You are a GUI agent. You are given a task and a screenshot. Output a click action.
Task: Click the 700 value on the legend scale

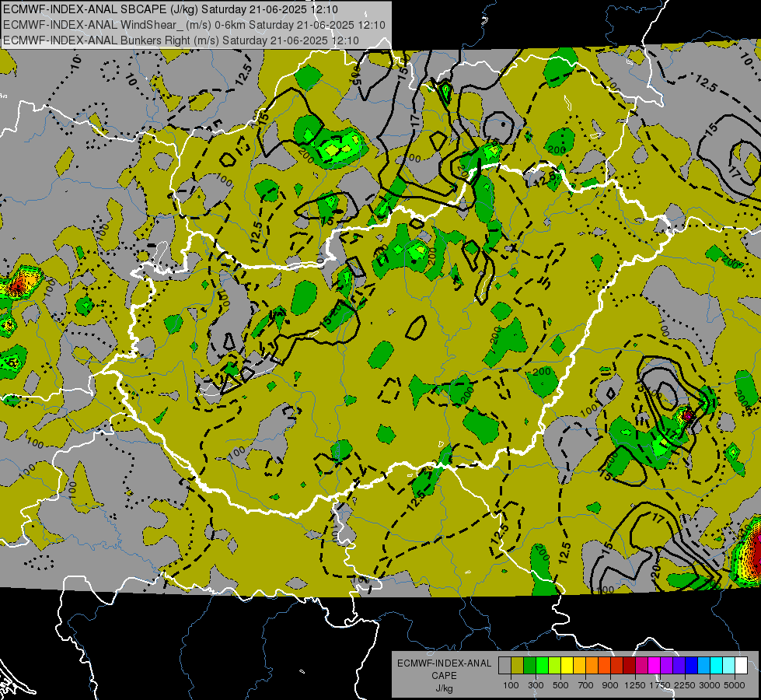coord(586,685)
